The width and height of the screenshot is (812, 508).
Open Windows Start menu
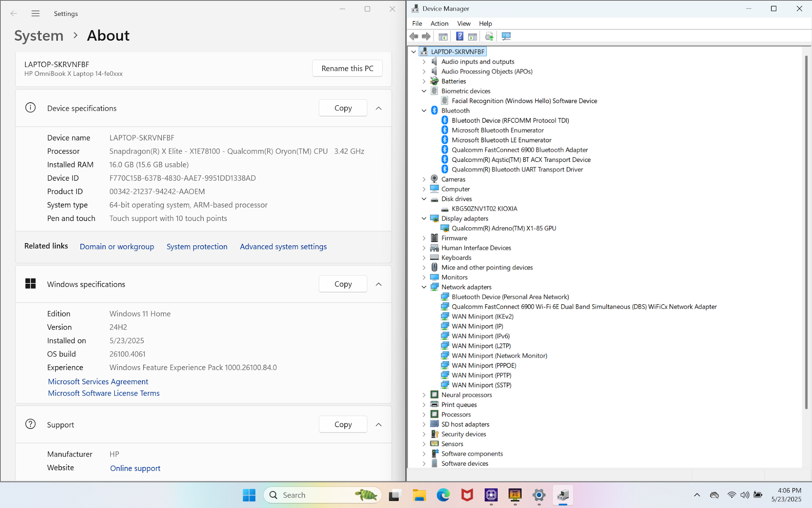249,495
